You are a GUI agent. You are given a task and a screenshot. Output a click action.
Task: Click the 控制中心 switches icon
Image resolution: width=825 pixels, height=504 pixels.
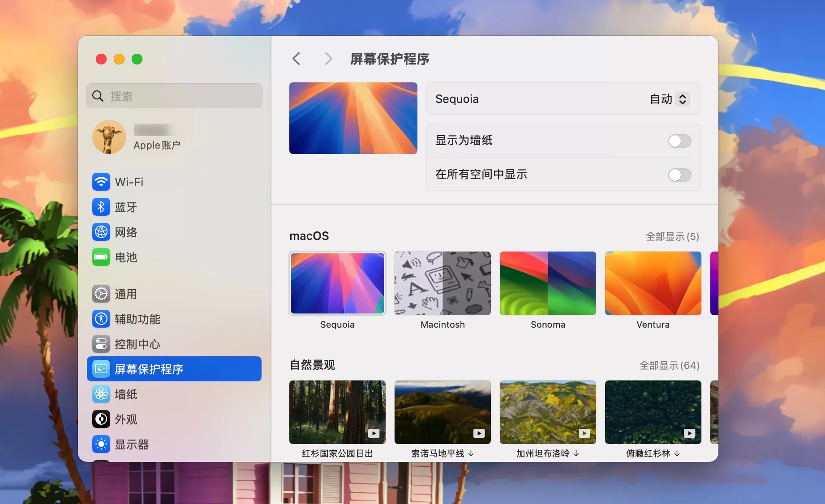pos(101,344)
